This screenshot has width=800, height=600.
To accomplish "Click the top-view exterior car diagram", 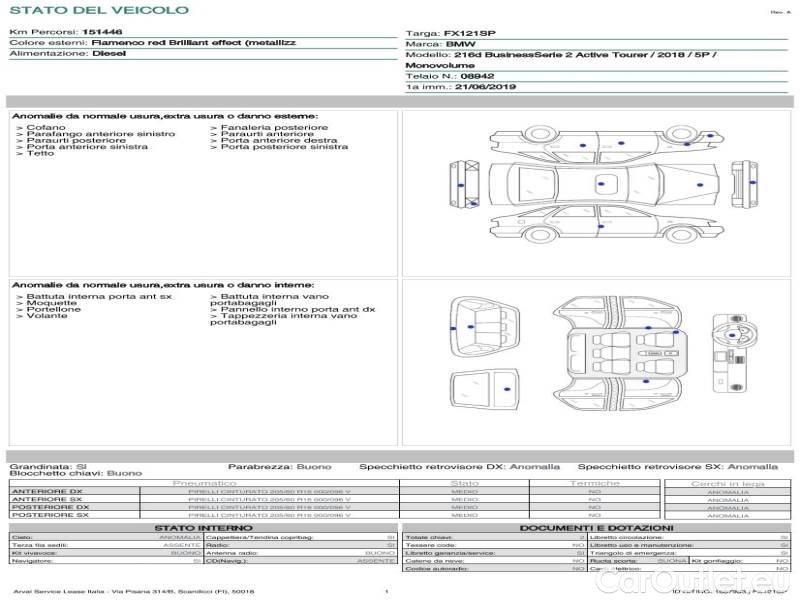I will (604, 184).
